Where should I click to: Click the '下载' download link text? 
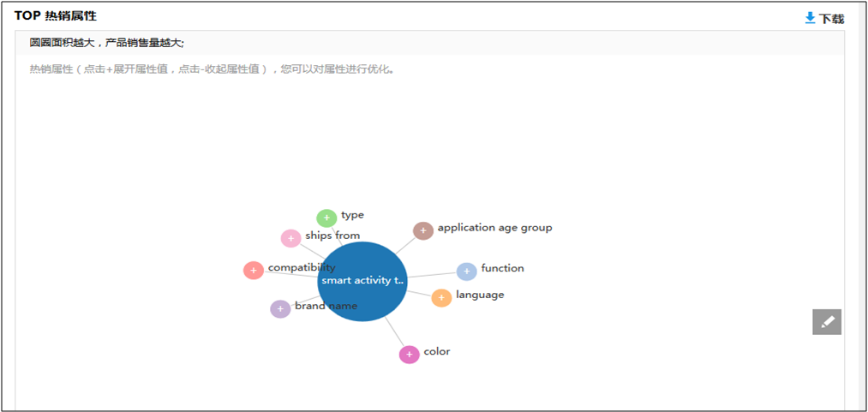tap(831, 19)
